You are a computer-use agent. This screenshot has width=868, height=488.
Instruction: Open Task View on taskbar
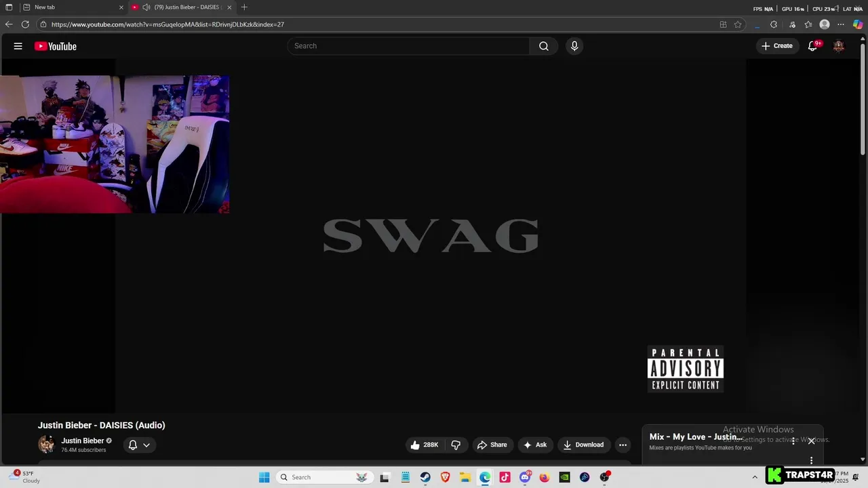[x=384, y=477]
